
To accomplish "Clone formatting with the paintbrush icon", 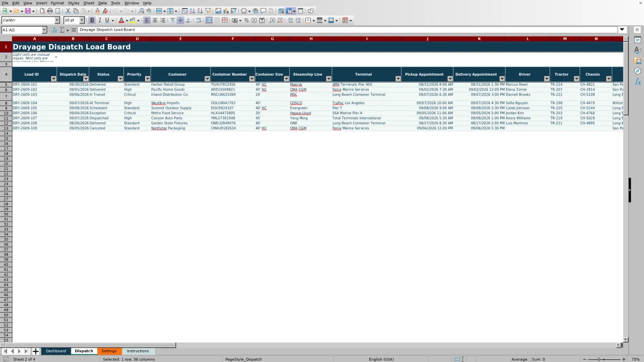I will pos(97,11).
